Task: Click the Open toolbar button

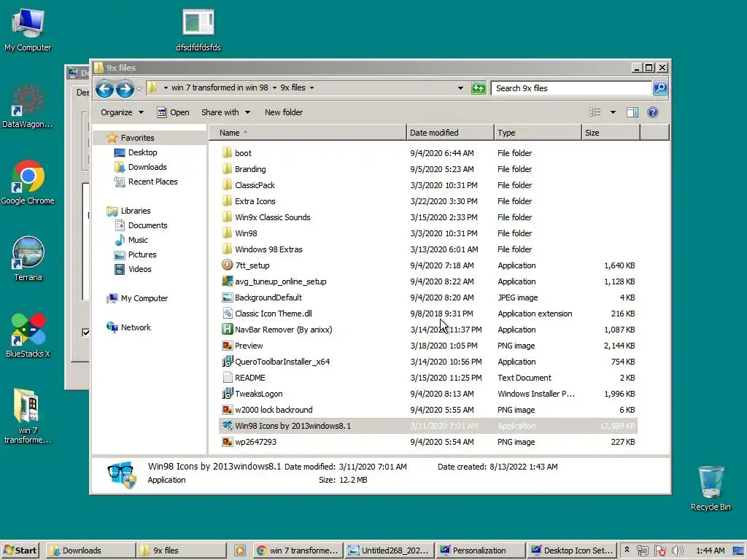Action: pyautogui.click(x=173, y=112)
